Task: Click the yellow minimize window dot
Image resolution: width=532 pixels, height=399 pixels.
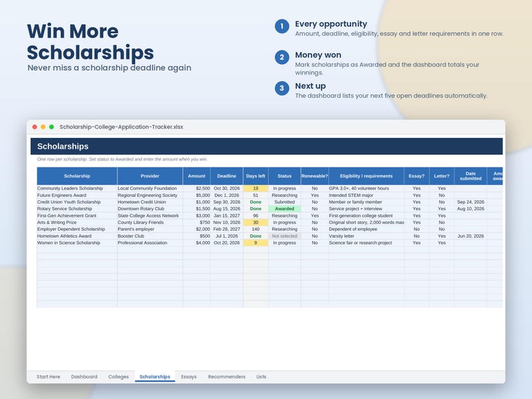Action: pos(43,127)
